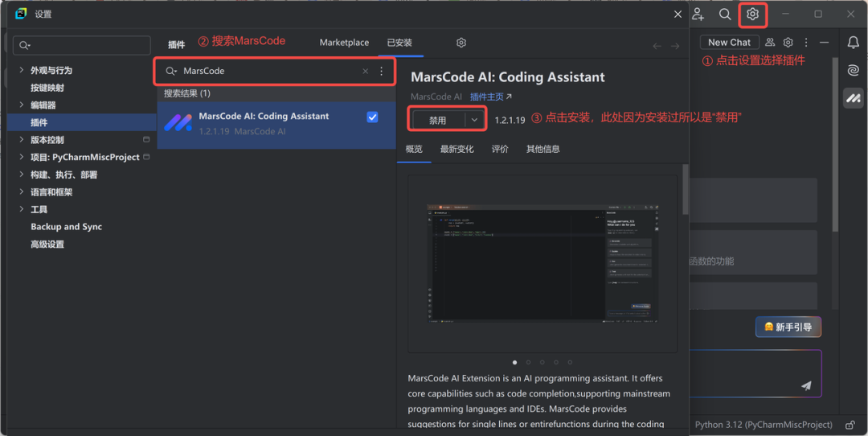Hide the MarsCode chat panel

(x=825, y=42)
